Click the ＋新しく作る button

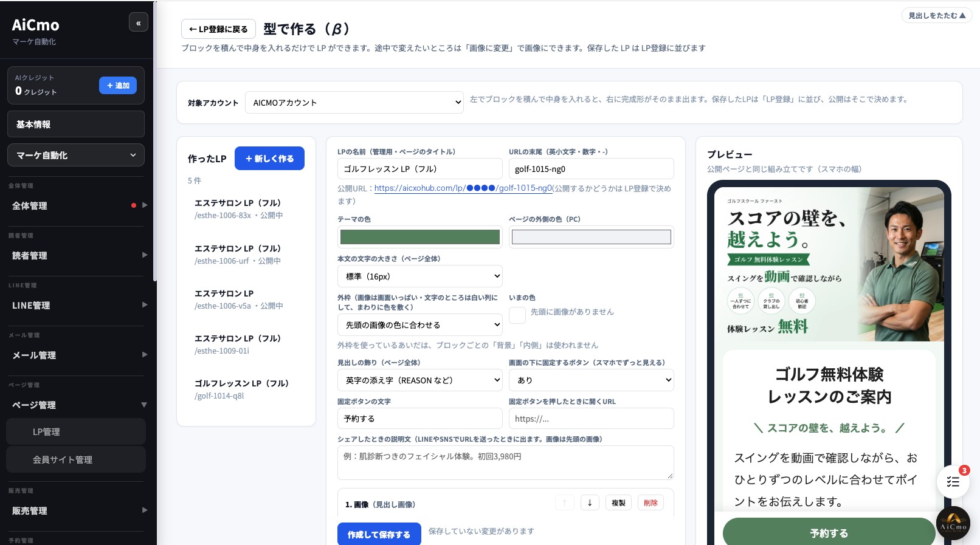coord(269,158)
